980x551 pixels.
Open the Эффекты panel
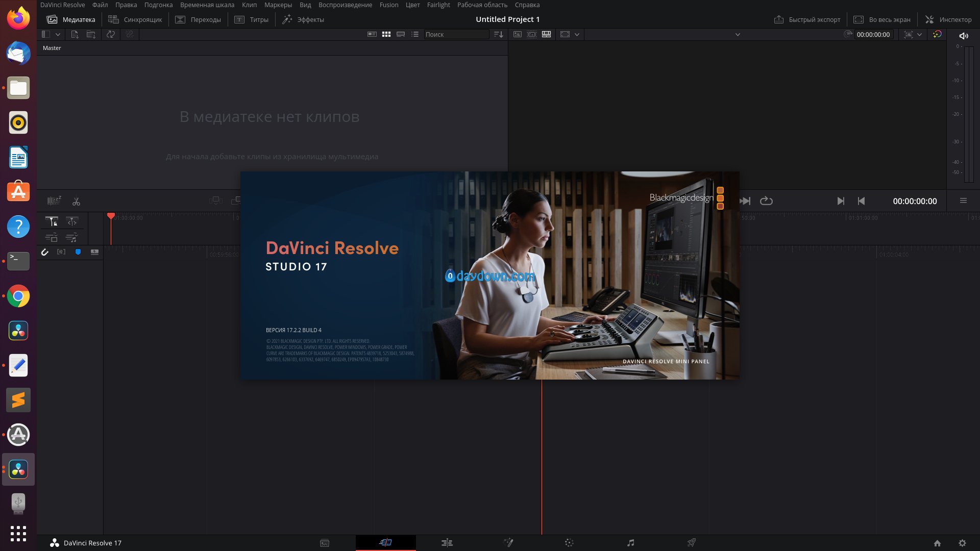coord(303,19)
